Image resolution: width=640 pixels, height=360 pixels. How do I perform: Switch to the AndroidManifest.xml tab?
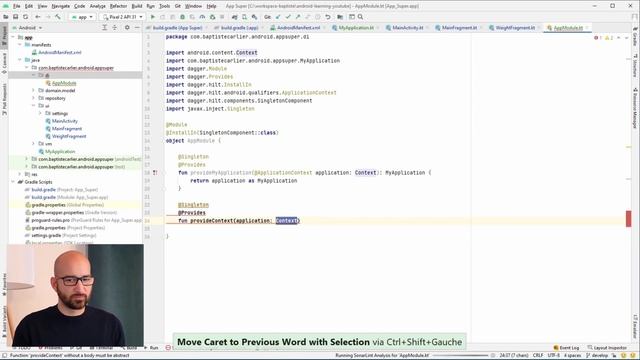(x=298, y=28)
